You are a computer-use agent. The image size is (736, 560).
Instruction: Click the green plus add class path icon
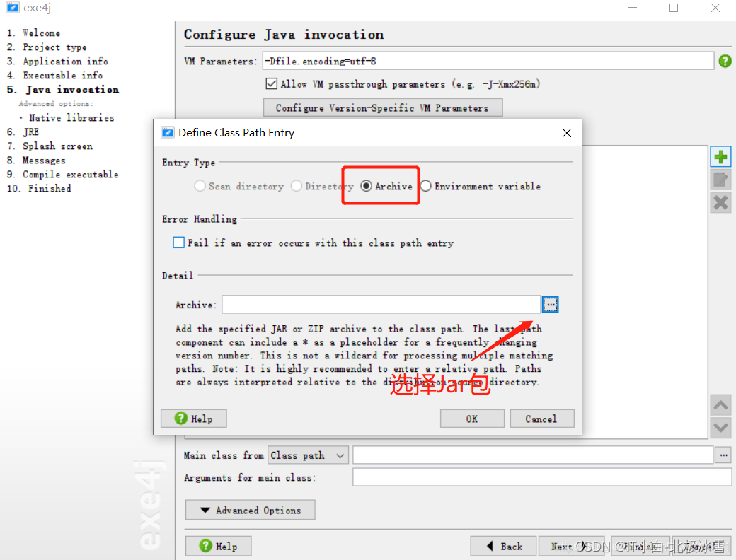pyautogui.click(x=720, y=157)
